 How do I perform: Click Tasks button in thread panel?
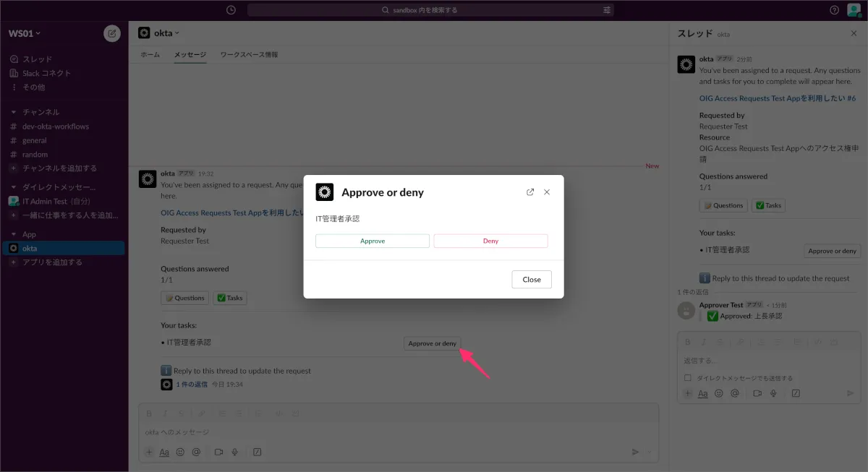click(768, 205)
